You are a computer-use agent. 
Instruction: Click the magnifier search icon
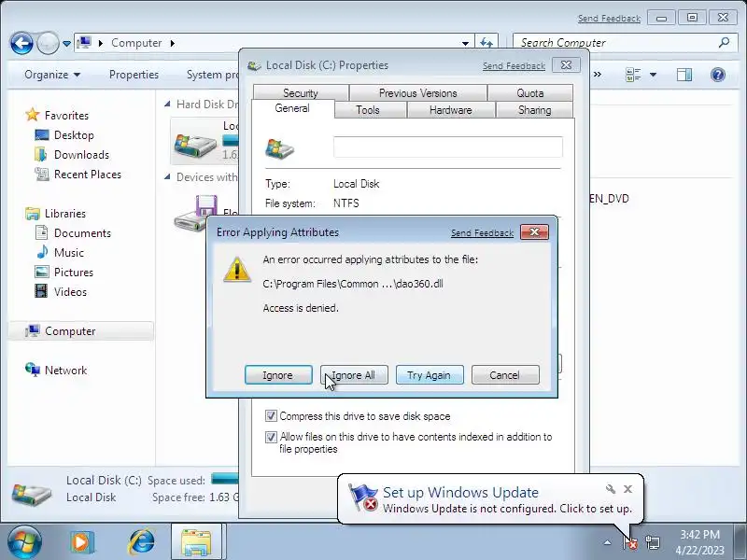click(724, 42)
